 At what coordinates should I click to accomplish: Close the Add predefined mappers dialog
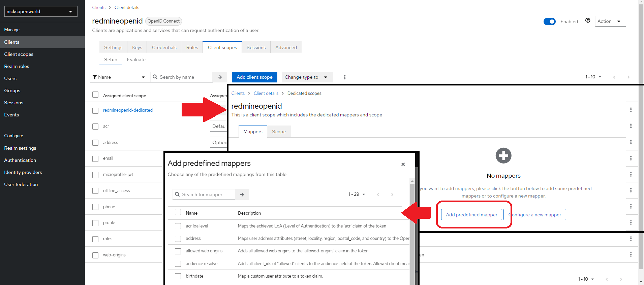[x=403, y=164]
